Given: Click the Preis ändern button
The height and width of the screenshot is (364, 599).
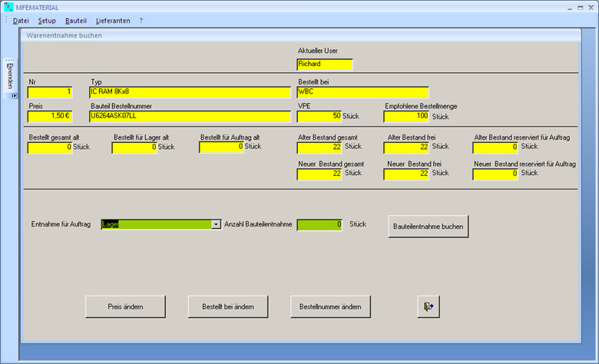Looking at the screenshot, I should point(125,306).
